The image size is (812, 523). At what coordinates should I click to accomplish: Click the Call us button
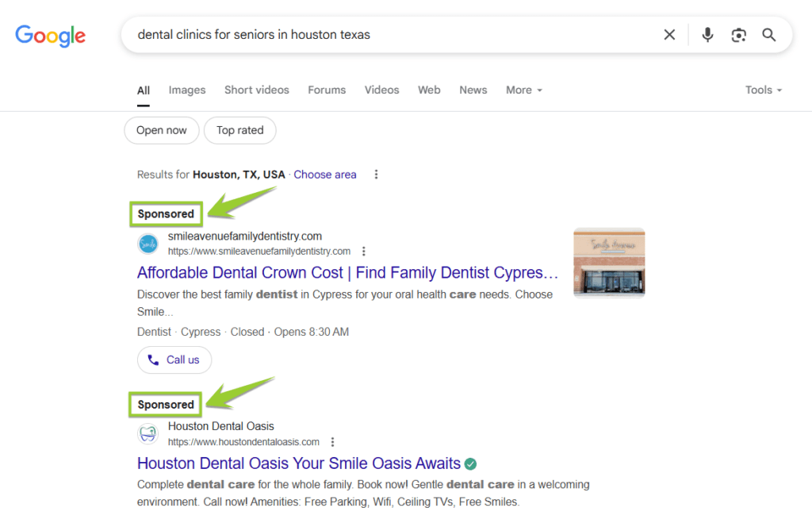point(174,360)
